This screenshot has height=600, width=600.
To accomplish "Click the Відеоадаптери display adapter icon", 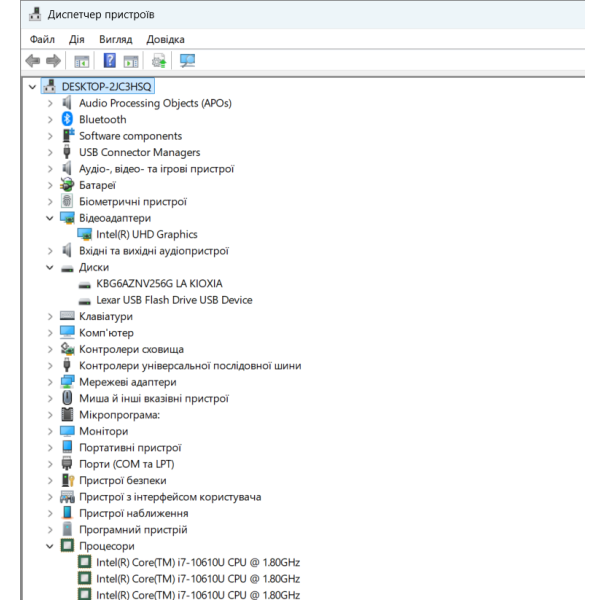I will (x=67, y=218).
